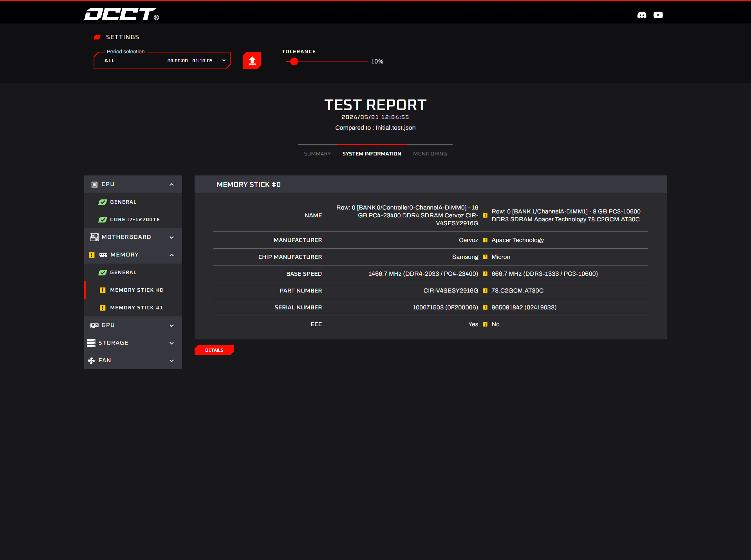
Task: Click the OCCT logo
Action: [122, 14]
